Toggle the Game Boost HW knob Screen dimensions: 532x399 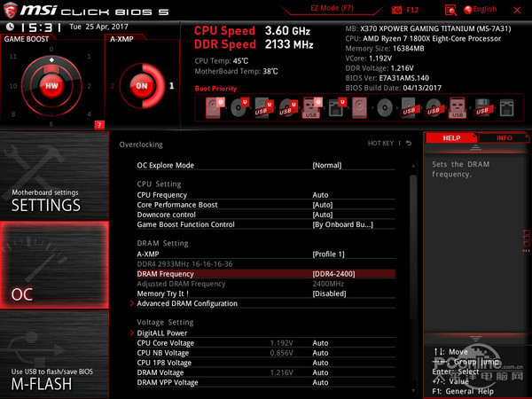(51, 85)
